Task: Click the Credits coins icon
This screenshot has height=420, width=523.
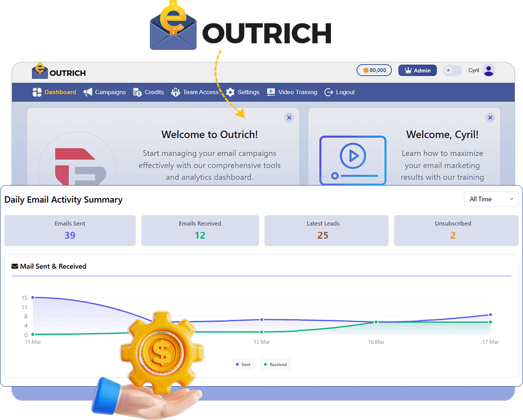Action: coord(137,92)
